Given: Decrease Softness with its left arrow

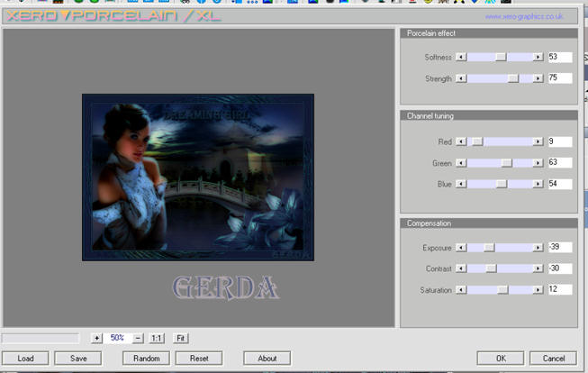Looking at the screenshot, I should tap(461, 57).
